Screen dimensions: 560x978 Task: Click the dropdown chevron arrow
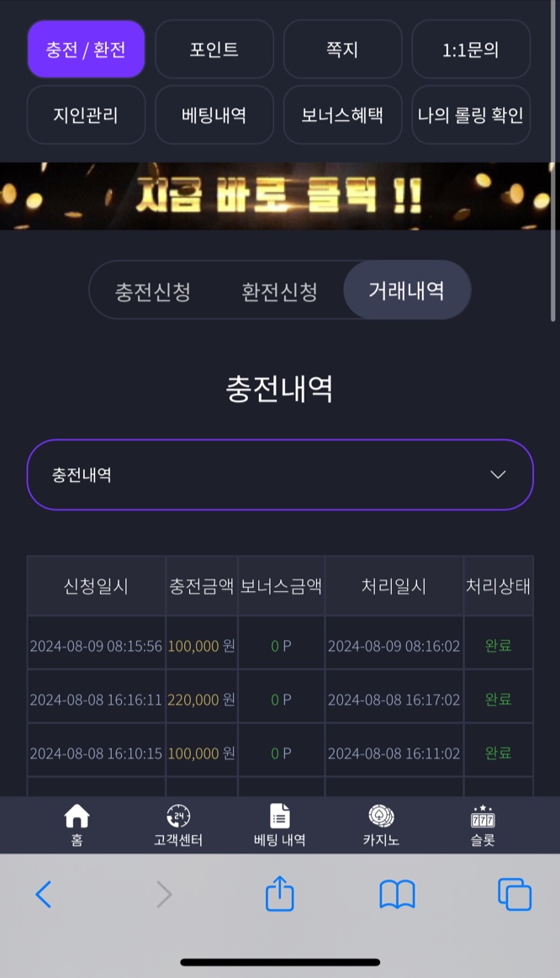(498, 474)
